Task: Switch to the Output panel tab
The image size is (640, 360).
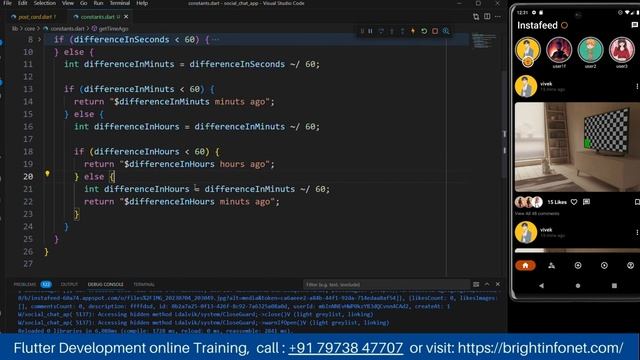Action: tap(69, 284)
